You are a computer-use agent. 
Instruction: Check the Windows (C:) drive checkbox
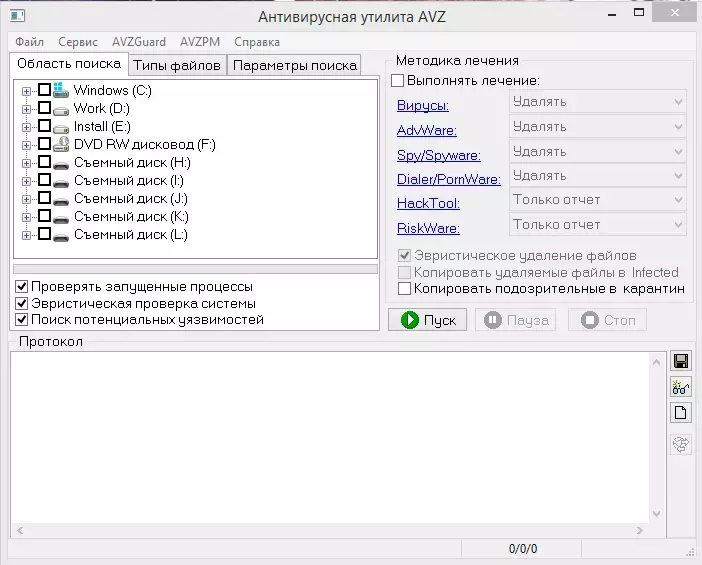44,90
